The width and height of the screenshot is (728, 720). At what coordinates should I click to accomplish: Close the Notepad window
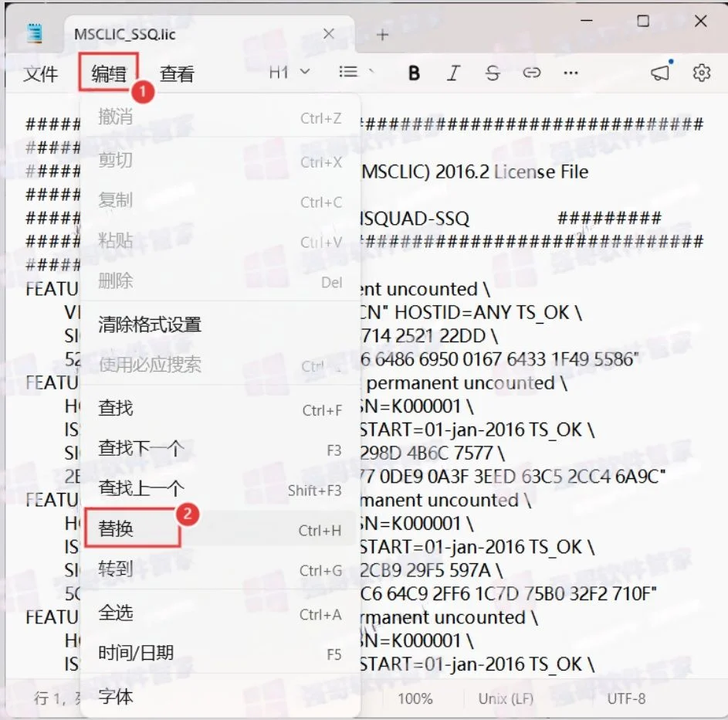tap(701, 21)
